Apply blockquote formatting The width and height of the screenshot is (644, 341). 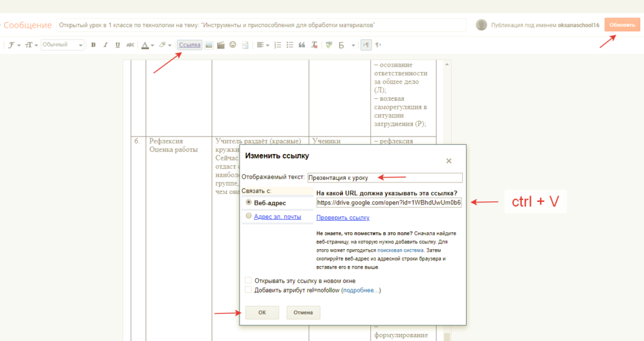pyautogui.click(x=302, y=45)
